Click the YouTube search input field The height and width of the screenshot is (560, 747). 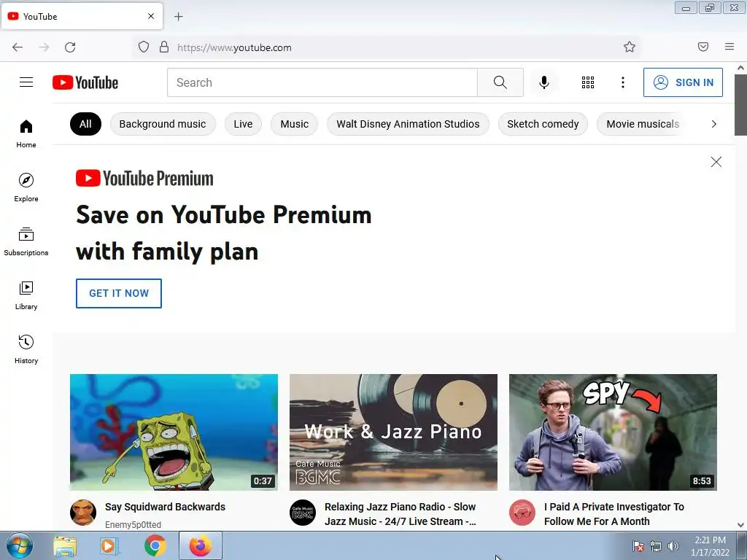pos(322,82)
